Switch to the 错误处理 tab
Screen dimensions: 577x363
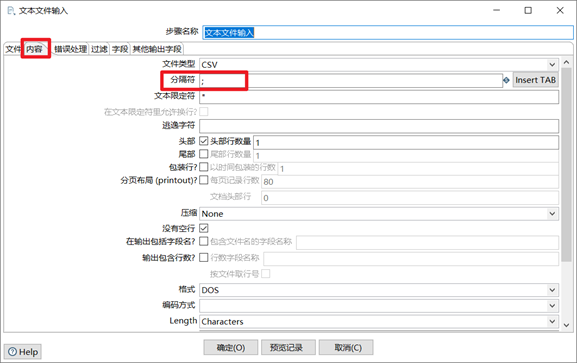pos(70,49)
